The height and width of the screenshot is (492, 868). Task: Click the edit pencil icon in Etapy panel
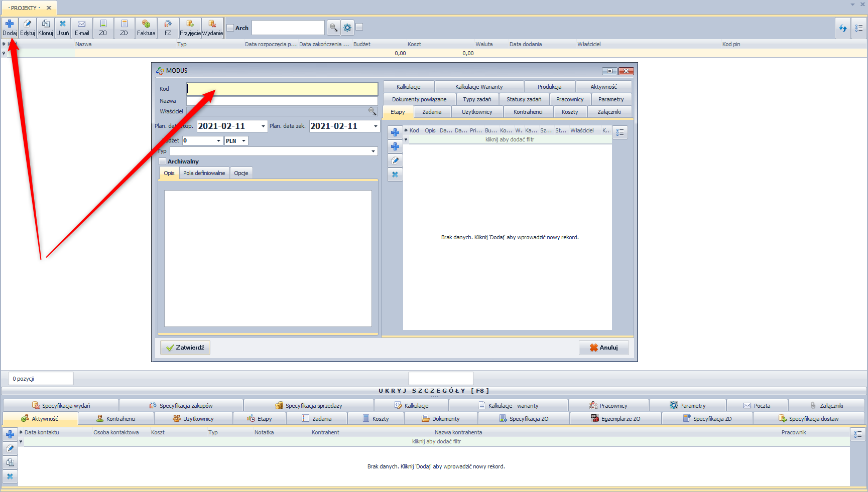pyautogui.click(x=395, y=160)
